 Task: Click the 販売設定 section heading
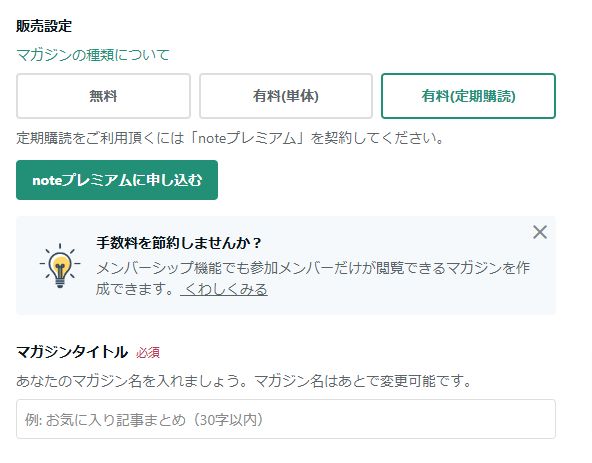coord(44,26)
